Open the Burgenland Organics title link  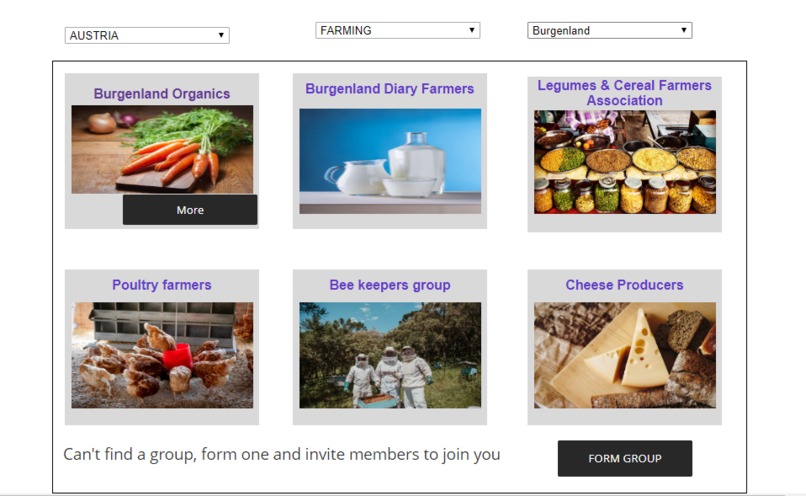pyautogui.click(x=161, y=94)
